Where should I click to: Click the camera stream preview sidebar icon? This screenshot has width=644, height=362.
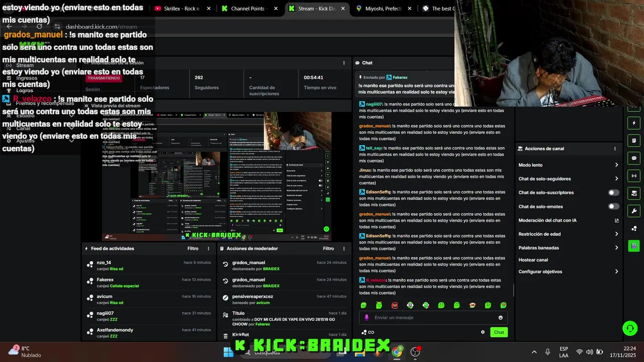pos(634,193)
